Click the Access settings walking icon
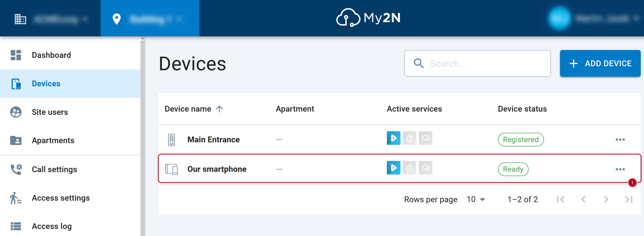Screen dimensions: 644x236 click(16, 198)
